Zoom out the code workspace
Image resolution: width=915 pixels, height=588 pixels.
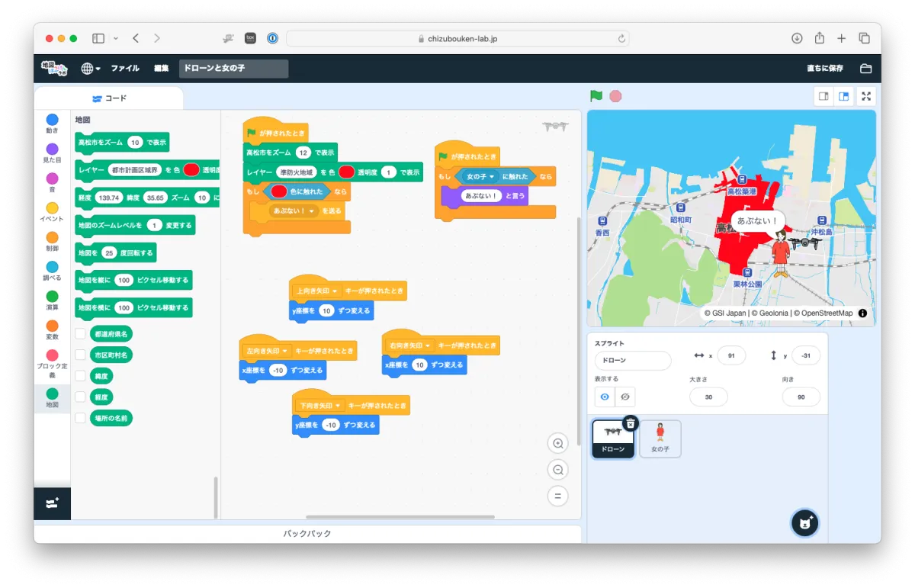pyautogui.click(x=558, y=470)
